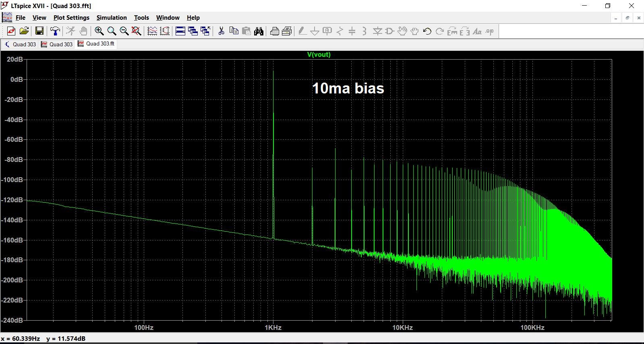
Task: Select the Move hand tool
Action: 402,31
